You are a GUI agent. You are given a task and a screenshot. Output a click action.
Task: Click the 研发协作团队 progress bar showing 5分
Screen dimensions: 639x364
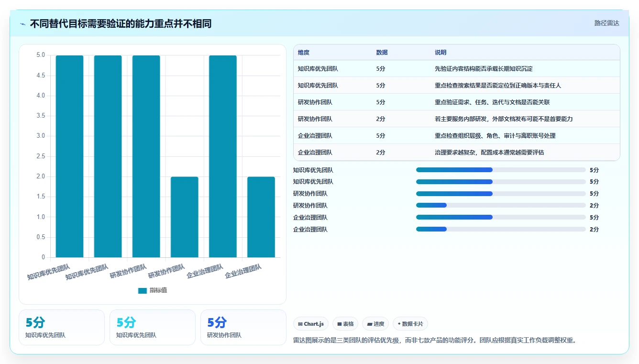[x=501, y=194]
